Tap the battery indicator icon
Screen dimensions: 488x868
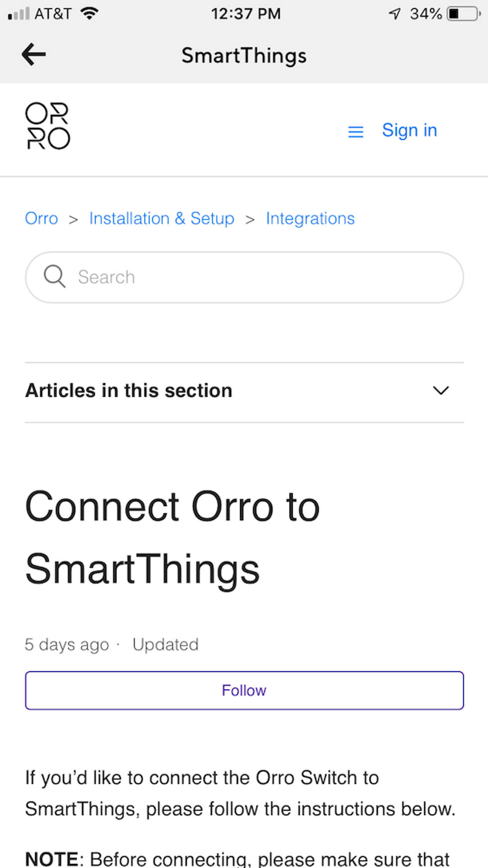coord(461,13)
